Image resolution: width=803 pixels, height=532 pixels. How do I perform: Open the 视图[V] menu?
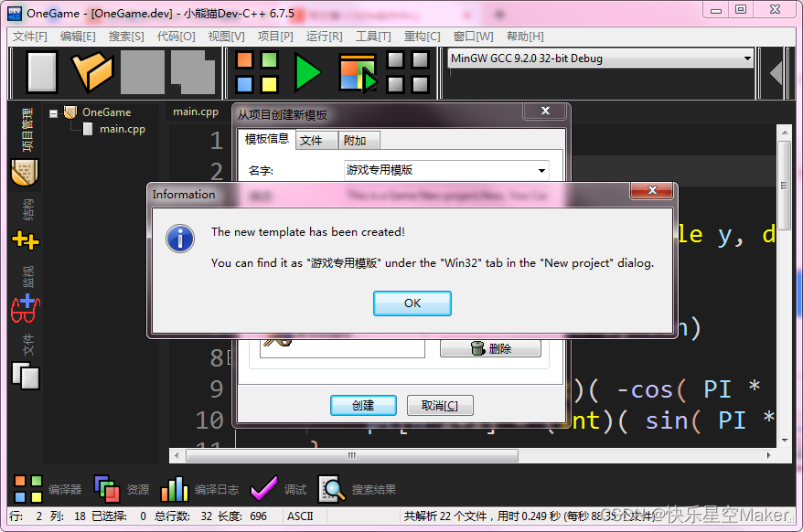point(226,37)
